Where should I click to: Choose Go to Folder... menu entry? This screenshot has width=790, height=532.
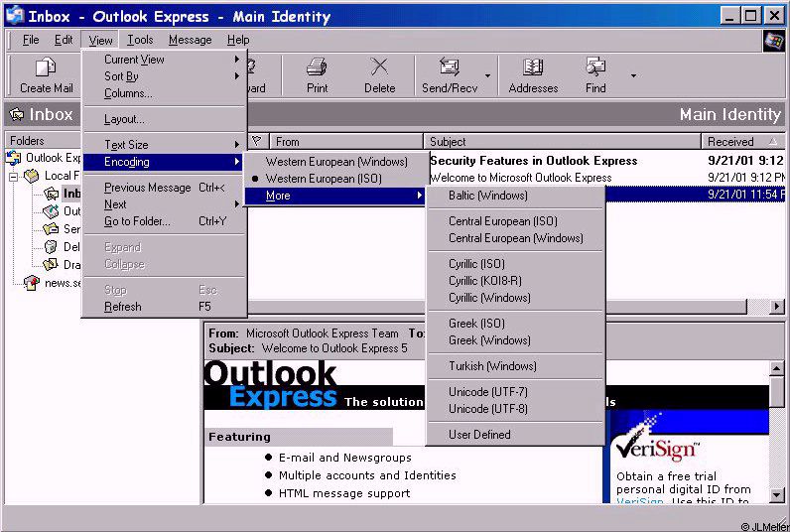[164, 221]
